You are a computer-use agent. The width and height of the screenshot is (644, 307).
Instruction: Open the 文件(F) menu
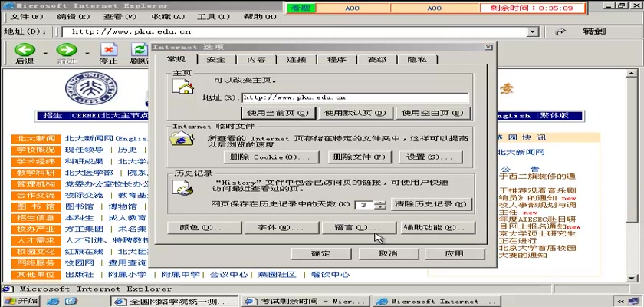click(27, 17)
